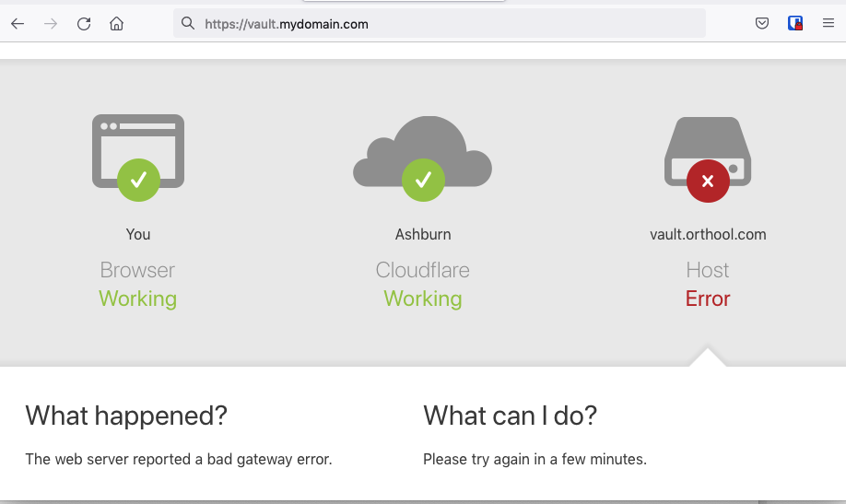Click the What happened? heading
The image size is (846, 504).
click(126, 416)
